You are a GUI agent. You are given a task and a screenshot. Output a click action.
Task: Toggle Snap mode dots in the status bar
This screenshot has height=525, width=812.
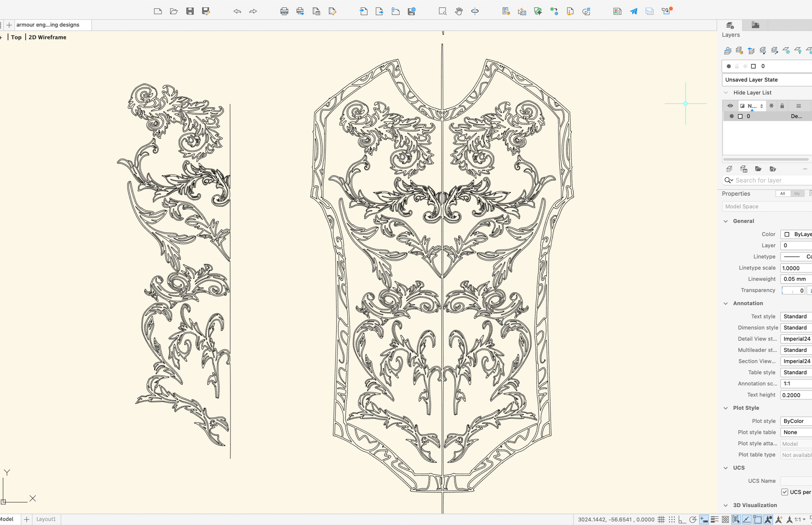(x=672, y=519)
